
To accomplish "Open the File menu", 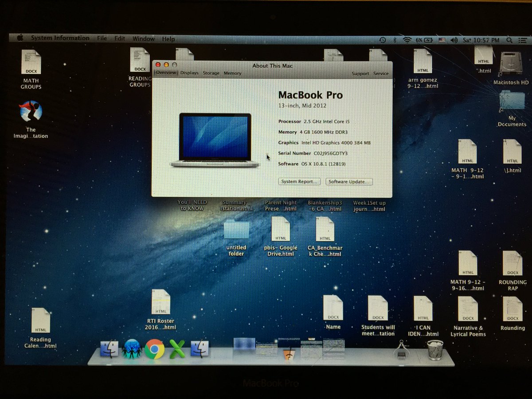I will tap(102, 39).
